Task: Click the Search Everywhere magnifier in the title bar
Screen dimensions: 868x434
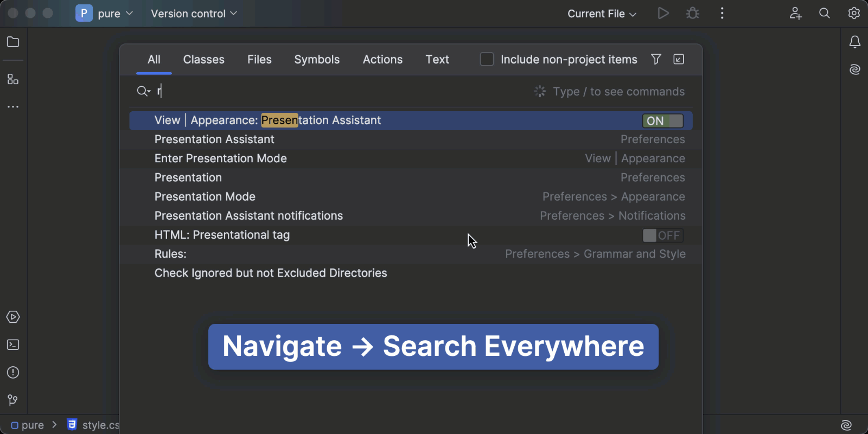Action: [825, 13]
